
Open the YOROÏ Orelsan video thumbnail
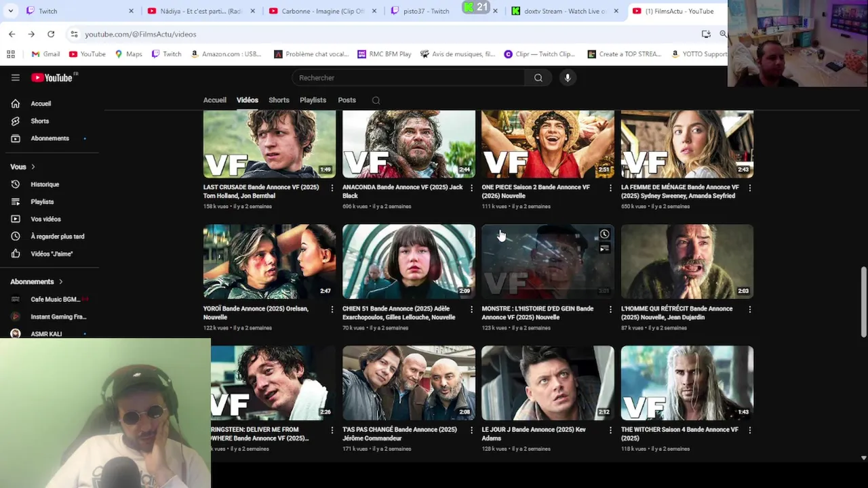point(269,262)
